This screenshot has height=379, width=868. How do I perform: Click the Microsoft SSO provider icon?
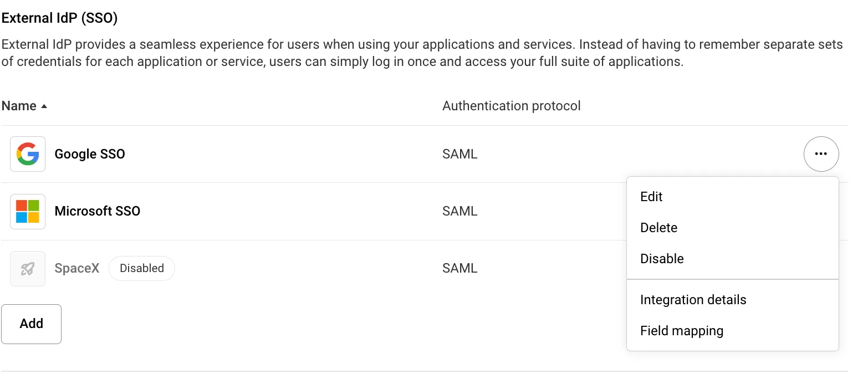tap(27, 211)
